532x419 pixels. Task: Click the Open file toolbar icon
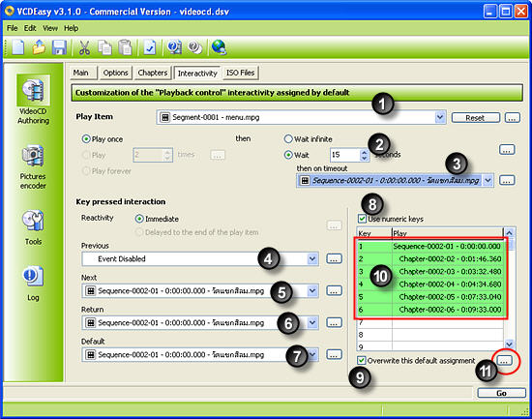(x=39, y=46)
